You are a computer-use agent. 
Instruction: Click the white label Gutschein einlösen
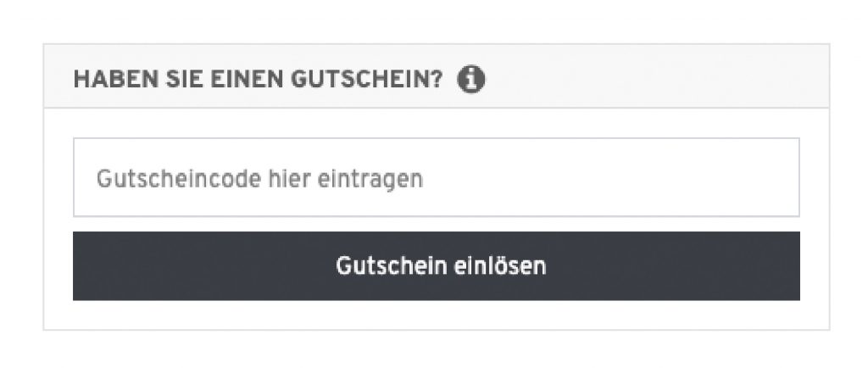(x=441, y=266)
